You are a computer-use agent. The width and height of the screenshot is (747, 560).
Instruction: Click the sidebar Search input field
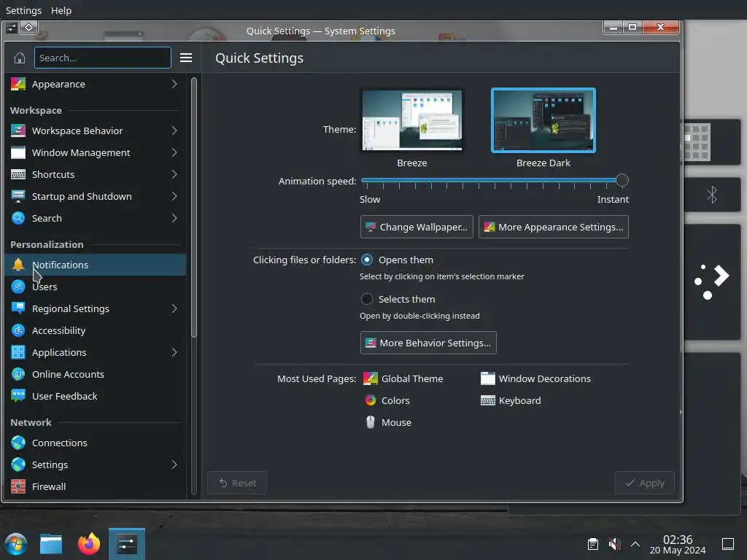[102, 58]
